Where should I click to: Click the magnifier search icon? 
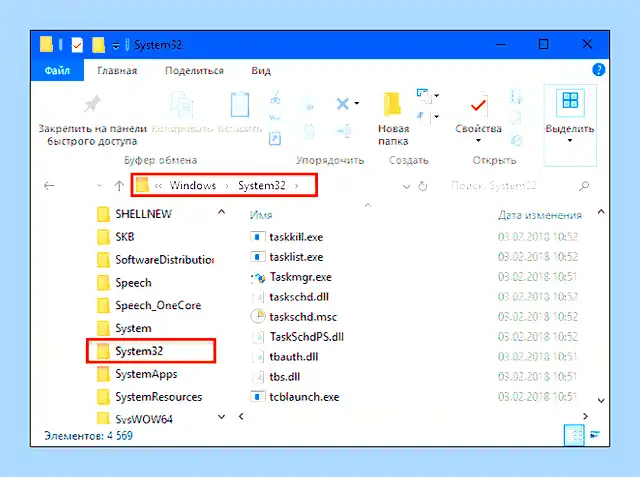pos(584,186)
